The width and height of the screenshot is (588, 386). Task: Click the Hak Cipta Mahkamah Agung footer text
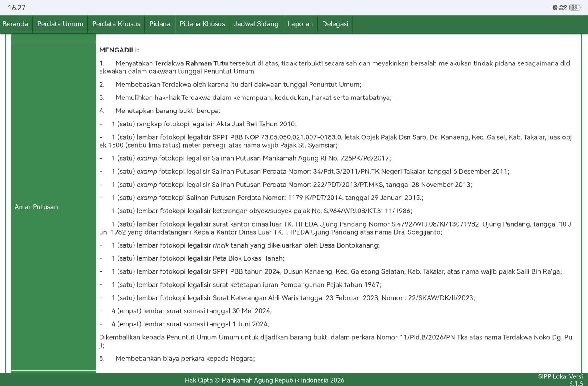coord(264,380)
